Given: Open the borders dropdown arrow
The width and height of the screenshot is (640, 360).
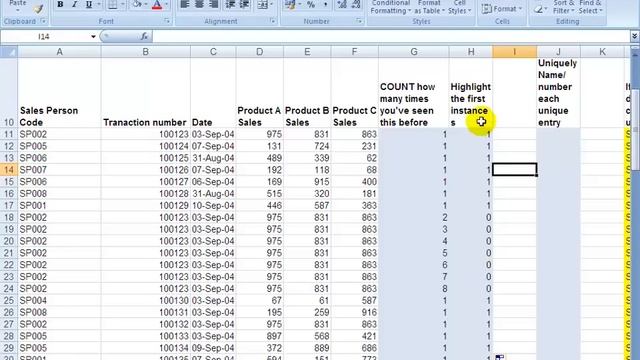Looking at the screenshot, I should 123,5.
